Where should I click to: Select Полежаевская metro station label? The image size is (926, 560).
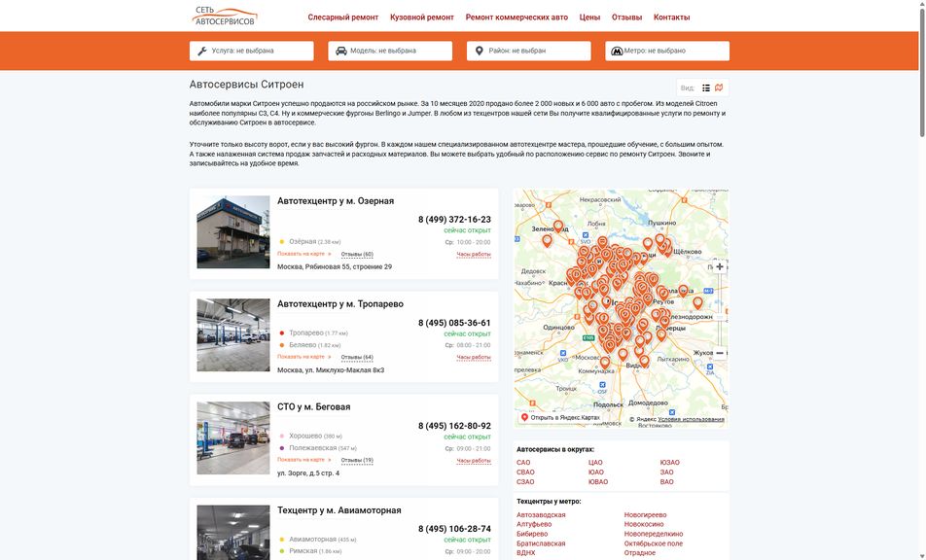point(312,448)
